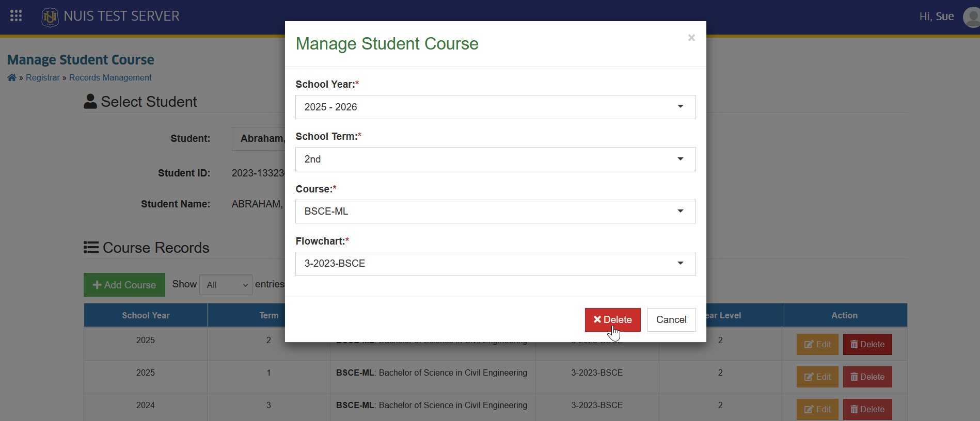980x421 pixels.
Task: Open the Flowchart dropdown 3-2023-BSCE
Action: coord(495,264)
